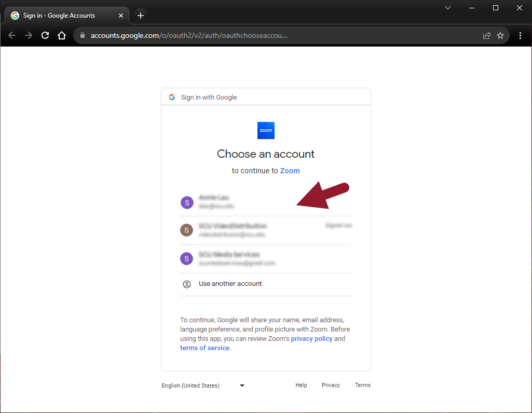Choose the first account with purple avatar
This screenshot has height=413, width=532.
pyautogui.click(x=234, y=202)
